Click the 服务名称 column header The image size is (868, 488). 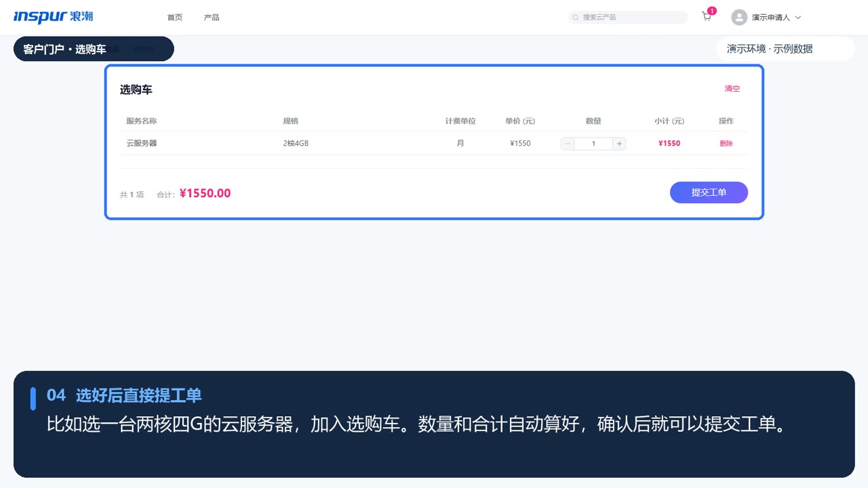pos(142,121)
